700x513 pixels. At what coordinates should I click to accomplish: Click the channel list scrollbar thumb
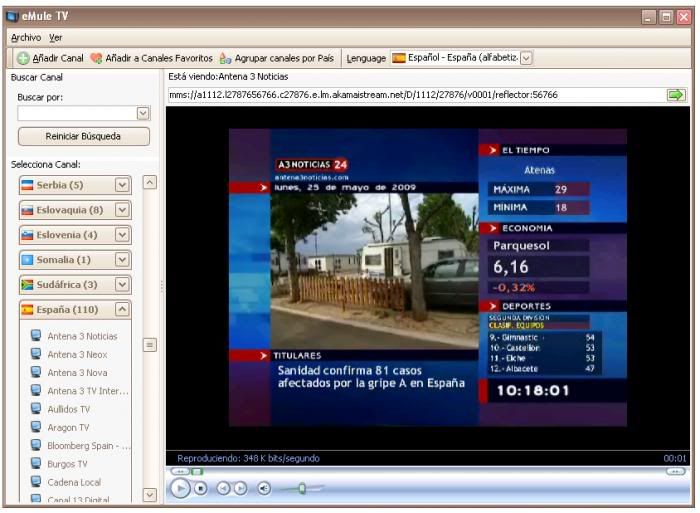click(x=150, y=345)
